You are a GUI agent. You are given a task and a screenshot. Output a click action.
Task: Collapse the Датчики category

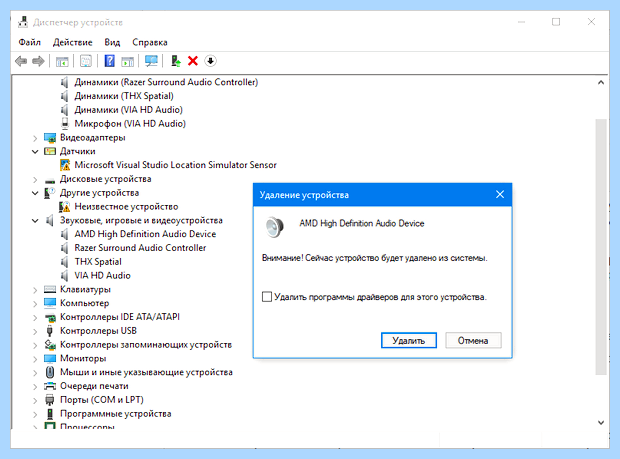pos(35,152)
